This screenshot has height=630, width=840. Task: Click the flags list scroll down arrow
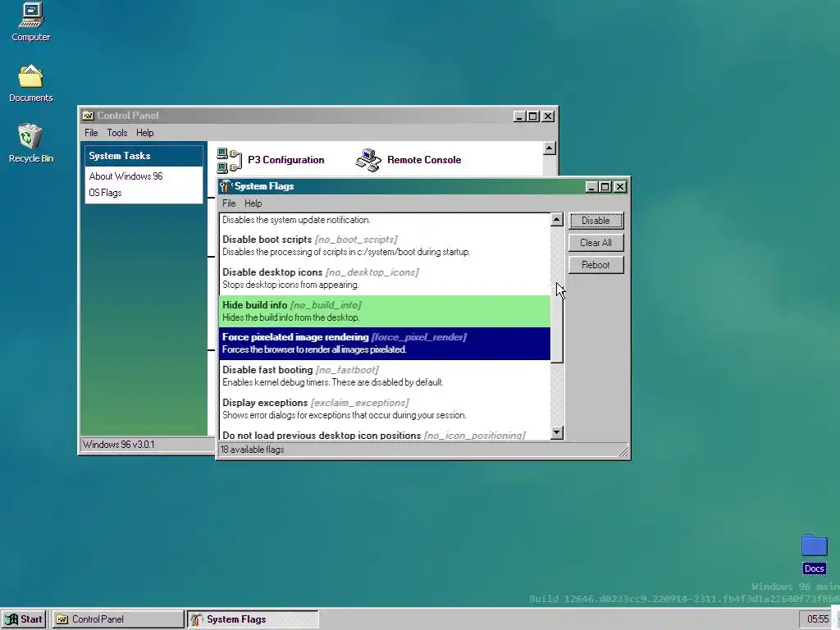point(557,433)
